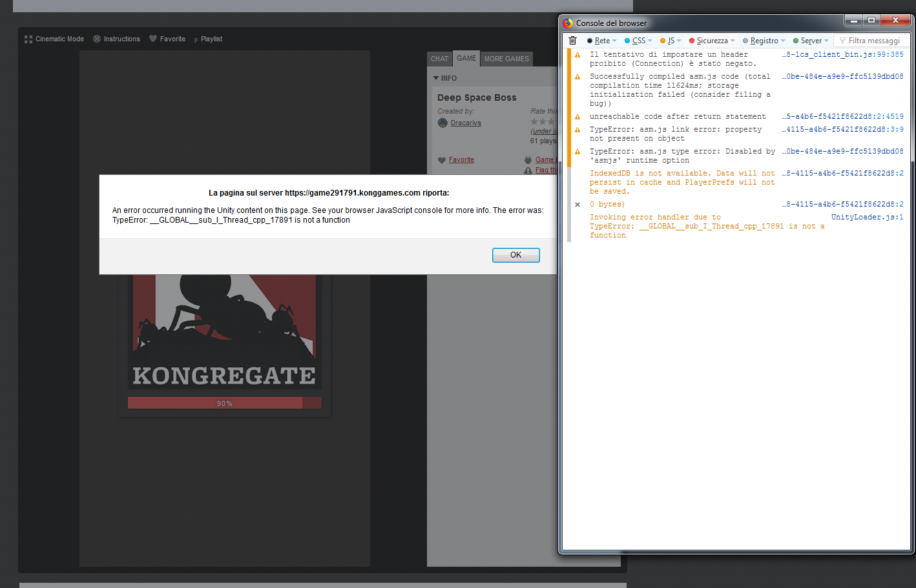Image resolution: width=916 pixels, height=588 pixels.
Task: Click the game bug report icon
Action: [528, 159]
